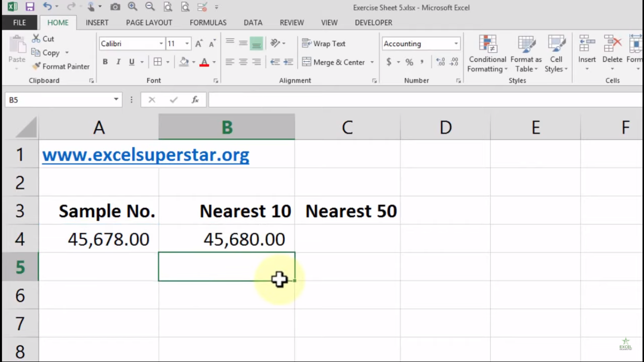Click Decrease Decimal in Number group
The width and height of the screenshot is (644, 362).
tap(454, 62)
